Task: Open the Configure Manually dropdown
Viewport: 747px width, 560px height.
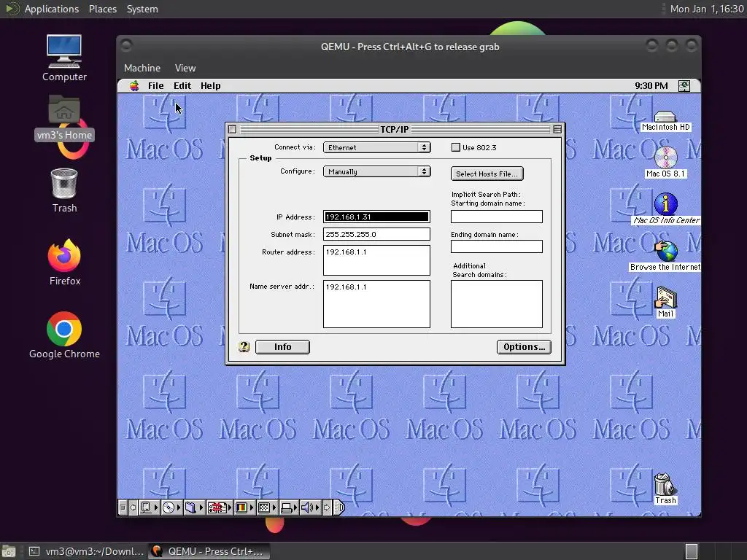Action: (377, 171)
